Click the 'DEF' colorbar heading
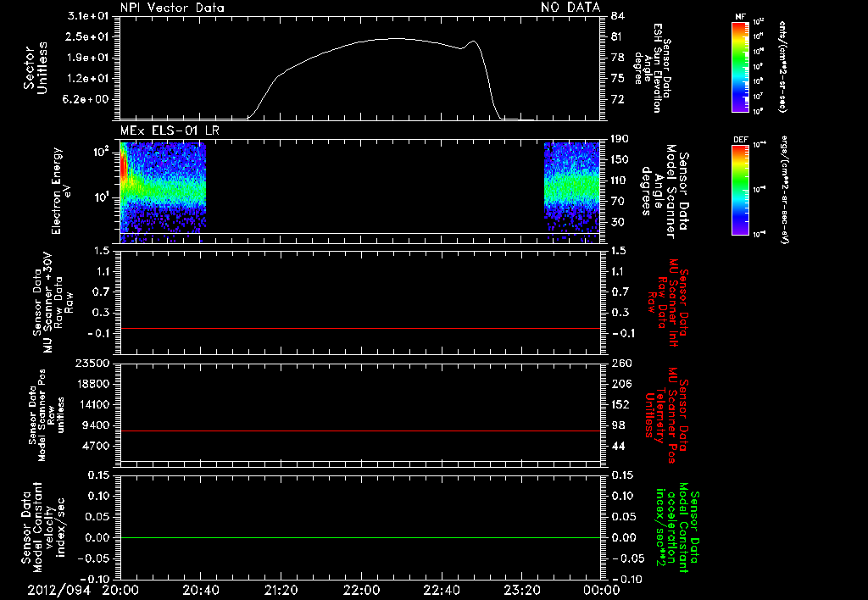 [x=741, y=140]
